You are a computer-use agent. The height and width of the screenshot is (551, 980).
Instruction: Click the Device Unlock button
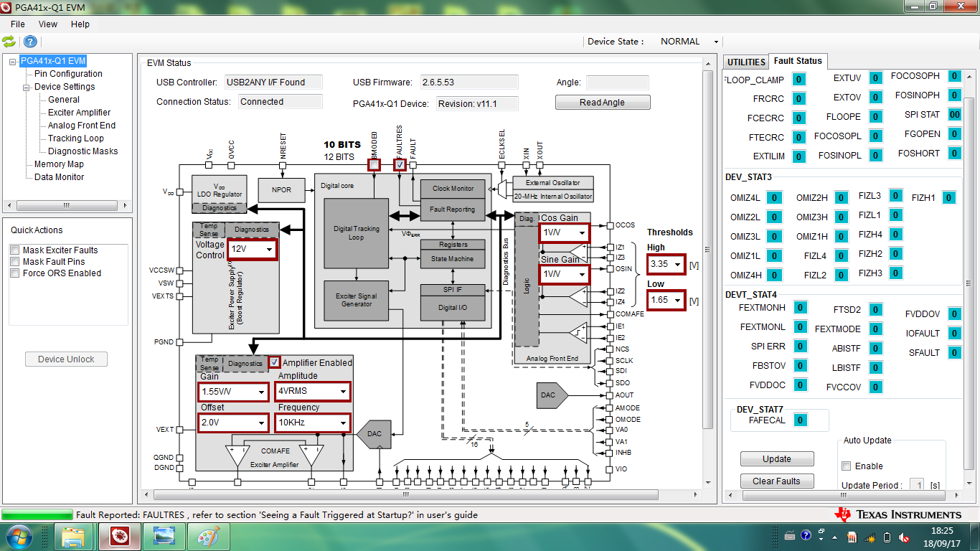(x=66, y=359)
